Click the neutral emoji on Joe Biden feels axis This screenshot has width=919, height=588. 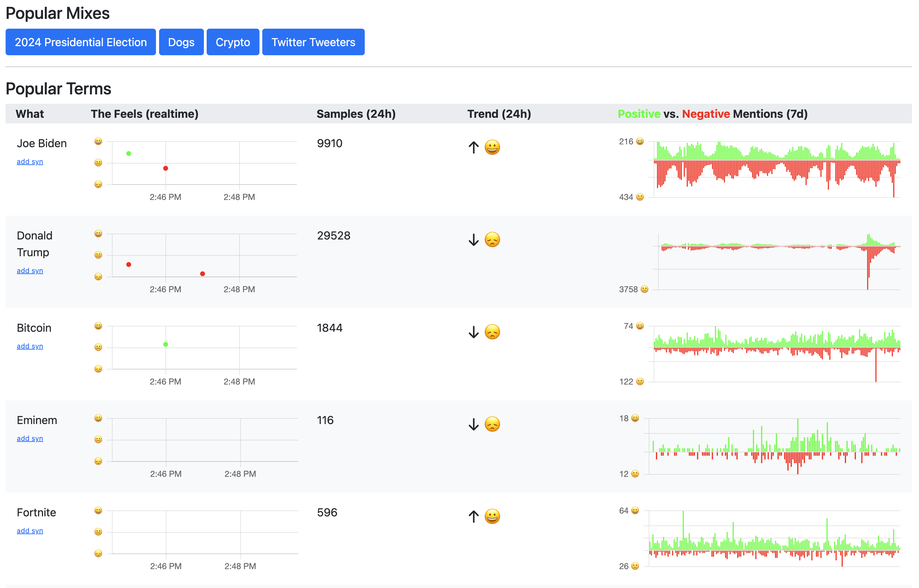pos(98,163)
